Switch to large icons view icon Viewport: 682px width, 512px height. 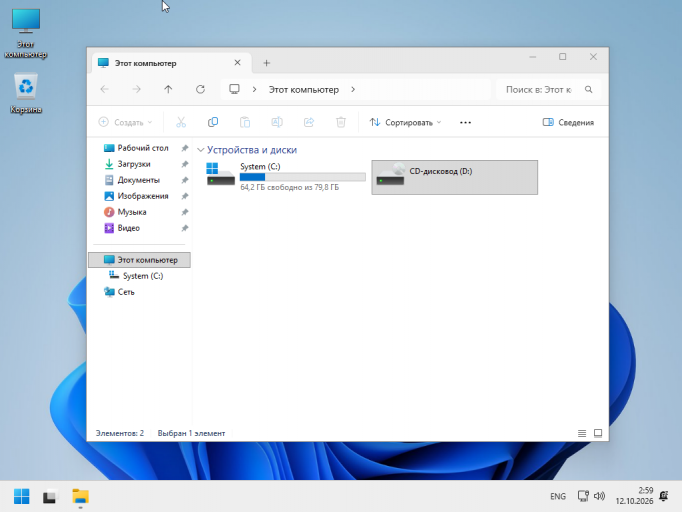(x=598, y=433)
